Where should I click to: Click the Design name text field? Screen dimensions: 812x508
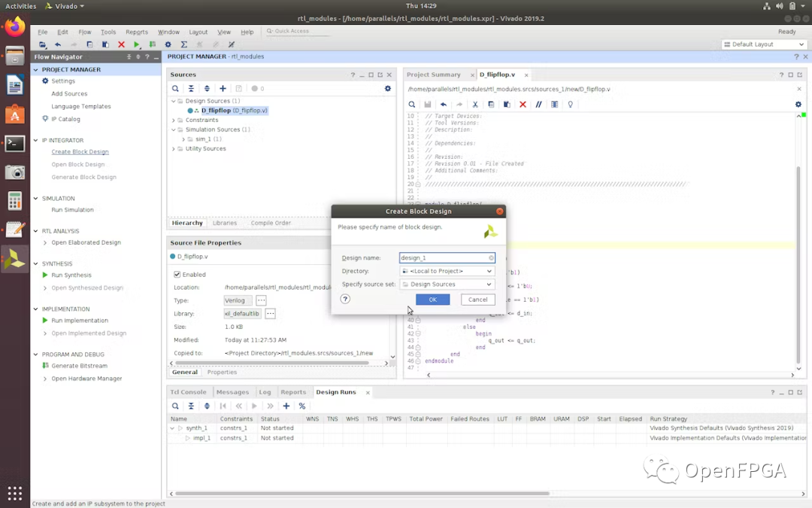pos(444,258)
